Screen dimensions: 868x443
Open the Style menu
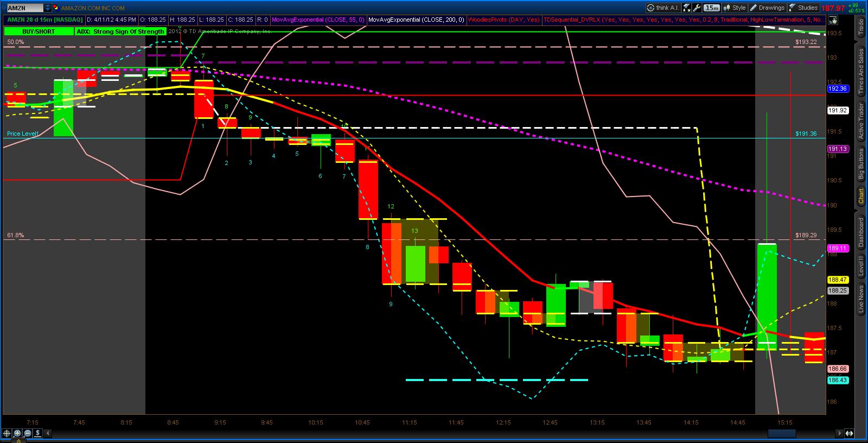(735, 8)
